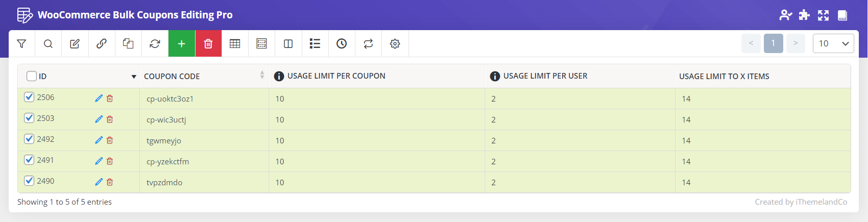Viewport: 868px width, 222px height.
Task: Go to next page with the > button
Action: [795, 44]
